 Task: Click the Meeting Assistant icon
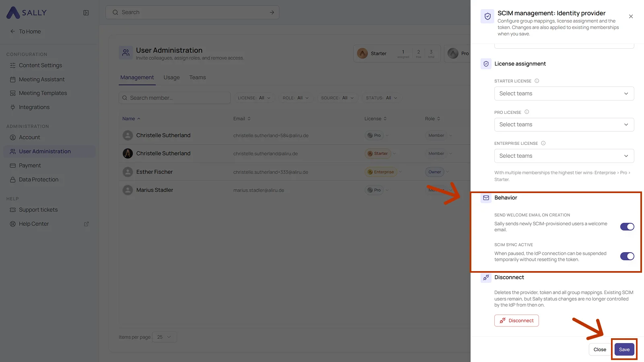[12, 79]
